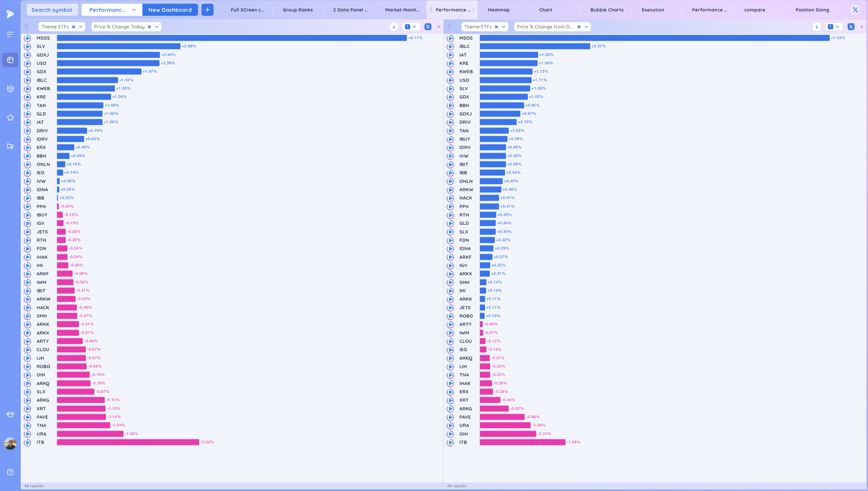This screenshot has width=868, height=491.
Task: Open right panel column count dropdown
Action: coord(834,27)
